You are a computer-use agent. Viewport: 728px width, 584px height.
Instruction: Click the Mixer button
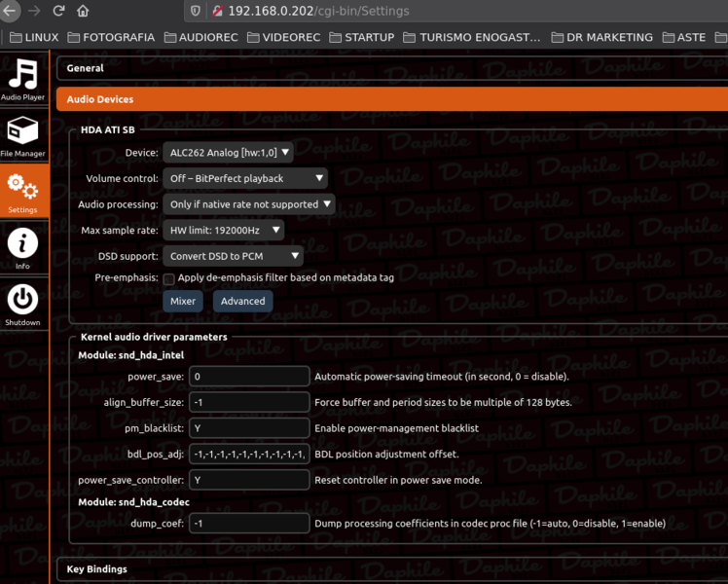(183, 302)
